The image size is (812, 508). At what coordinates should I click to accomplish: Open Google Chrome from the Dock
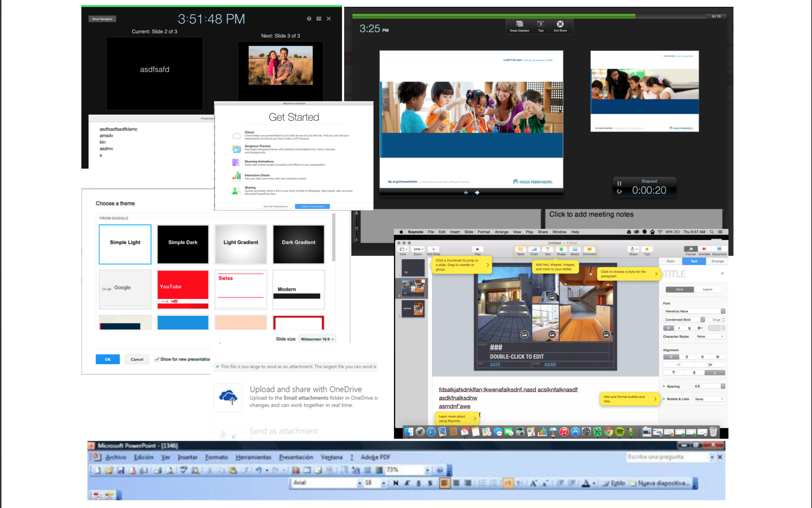(x=608, y=432)
